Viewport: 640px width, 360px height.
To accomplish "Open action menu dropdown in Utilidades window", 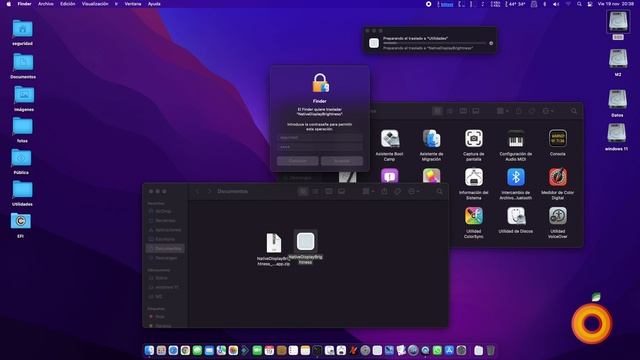I will 547,111.
